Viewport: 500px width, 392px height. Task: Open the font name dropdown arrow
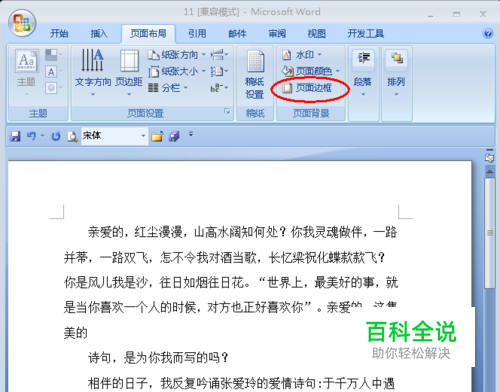pos(143,136)
